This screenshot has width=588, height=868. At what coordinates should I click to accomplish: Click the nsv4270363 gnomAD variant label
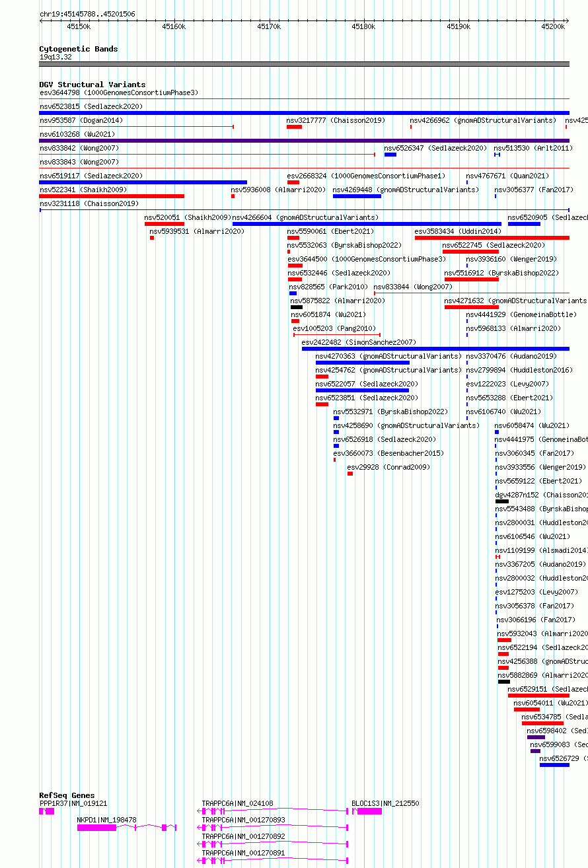coord(388,356)
